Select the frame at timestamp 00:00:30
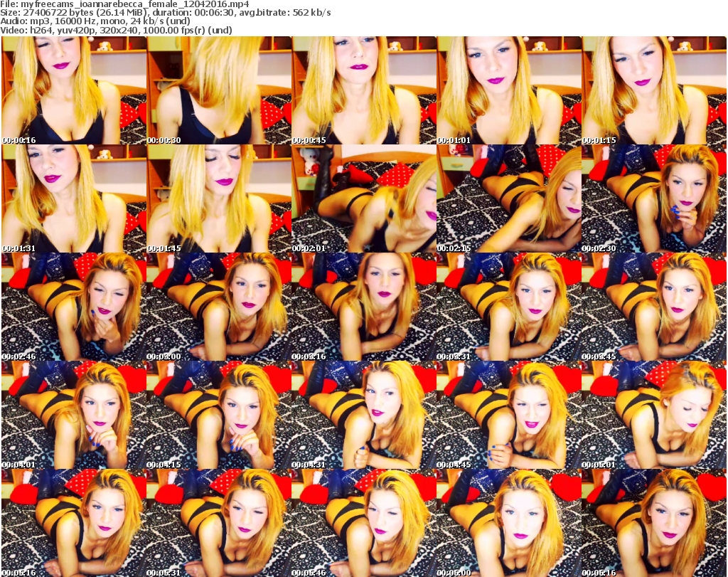This screenshot has width=728, height=577. [219, 90]
